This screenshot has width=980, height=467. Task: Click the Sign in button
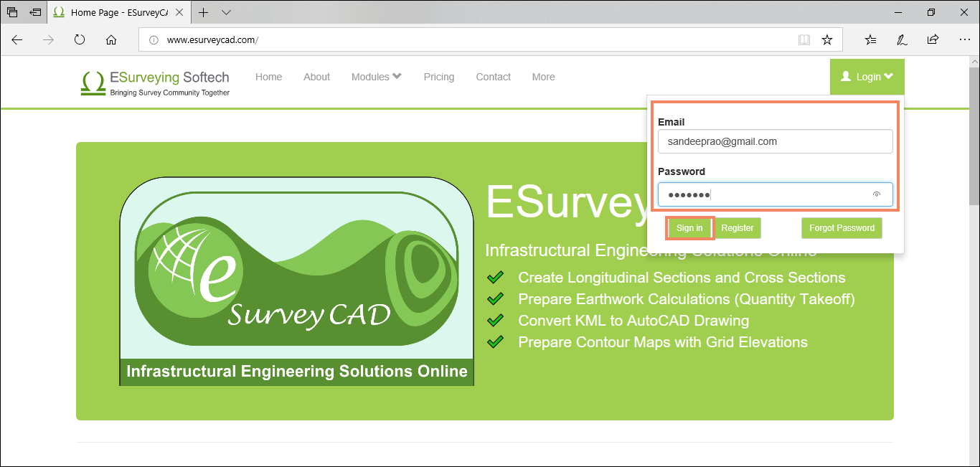[x=689, y=228]
